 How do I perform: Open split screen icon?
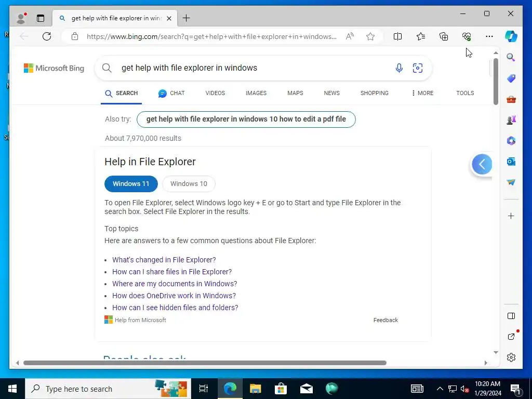point(397,36)
